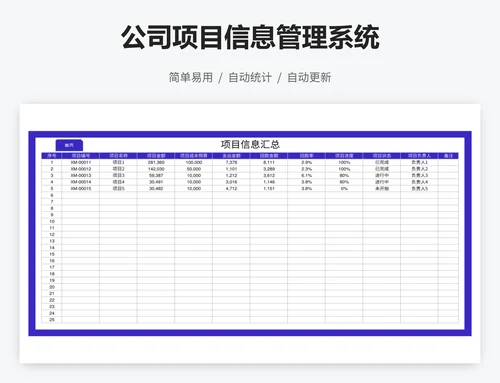Click the 项目成本预算 column header
The height and width of the screenshot is (383, 500).
(194, 156)
